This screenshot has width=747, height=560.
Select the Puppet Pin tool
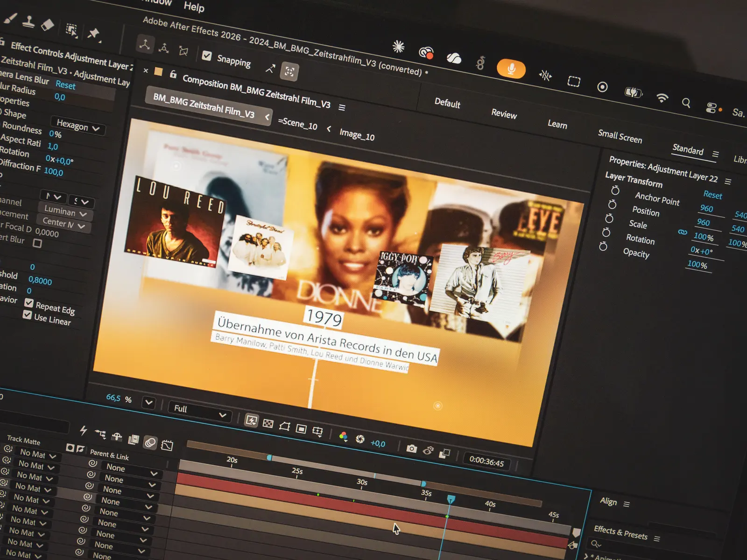[94, 34]
